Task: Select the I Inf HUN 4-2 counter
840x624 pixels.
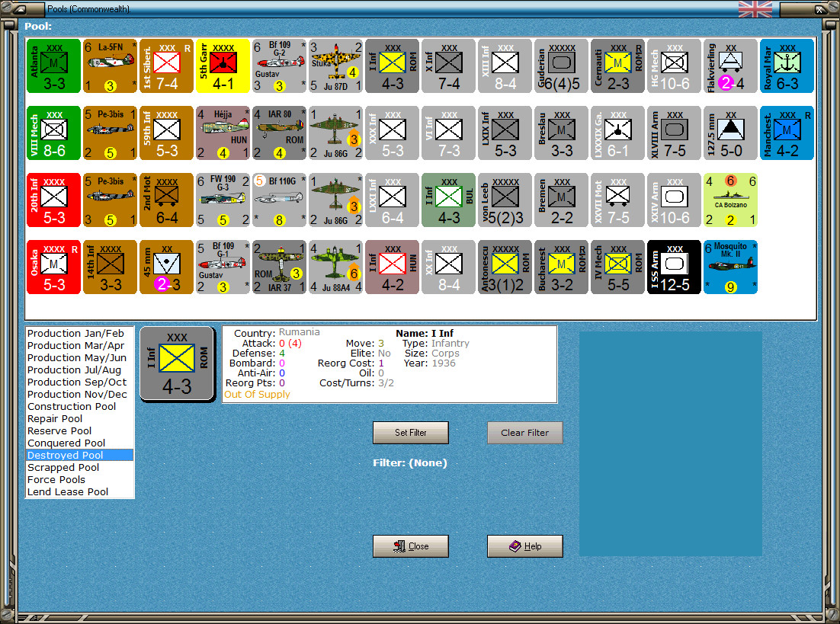Action: tap(392, 267)
